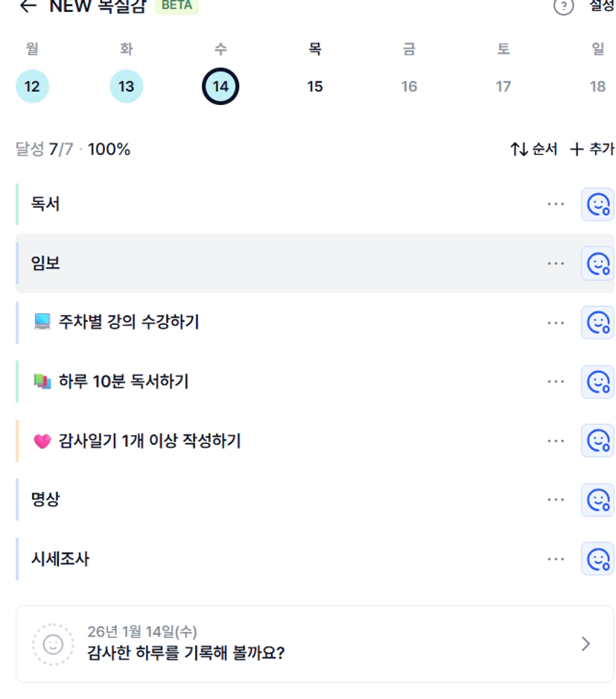Click the 추가 add button
616x699 pixels.
(x=592, y=149)
